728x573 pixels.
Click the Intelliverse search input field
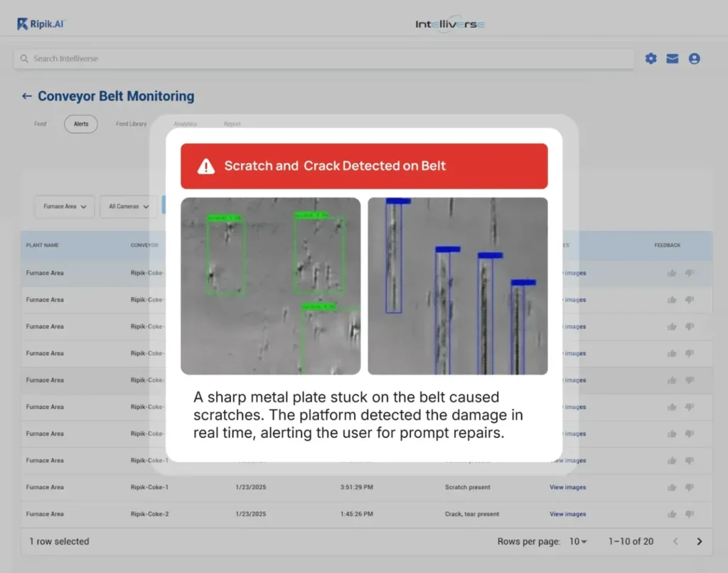click(x=284, y=58)
